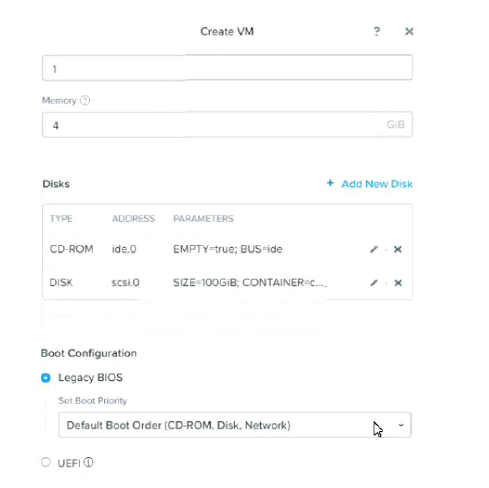Edit the scsi.0 DISK entry
Image resolution: width=489 pixels, height=488 pixels.
coord(374,283)
